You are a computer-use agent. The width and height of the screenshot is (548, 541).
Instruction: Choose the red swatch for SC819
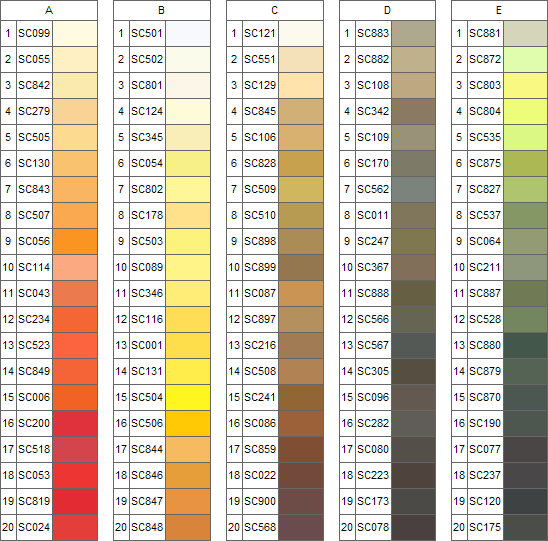[75, 501]
